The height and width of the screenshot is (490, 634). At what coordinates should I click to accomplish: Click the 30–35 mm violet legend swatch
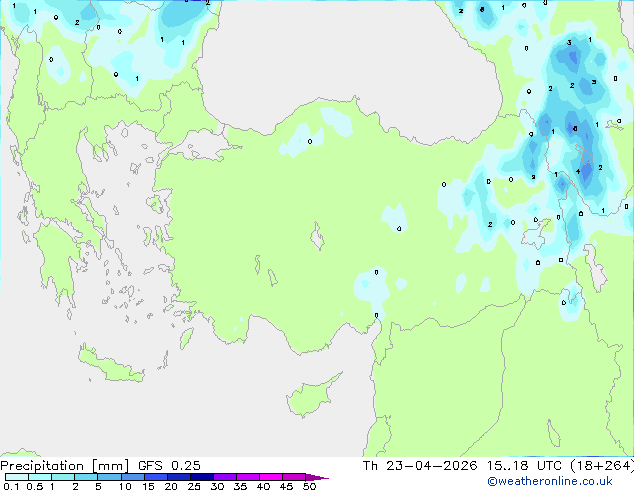point(224,477)
